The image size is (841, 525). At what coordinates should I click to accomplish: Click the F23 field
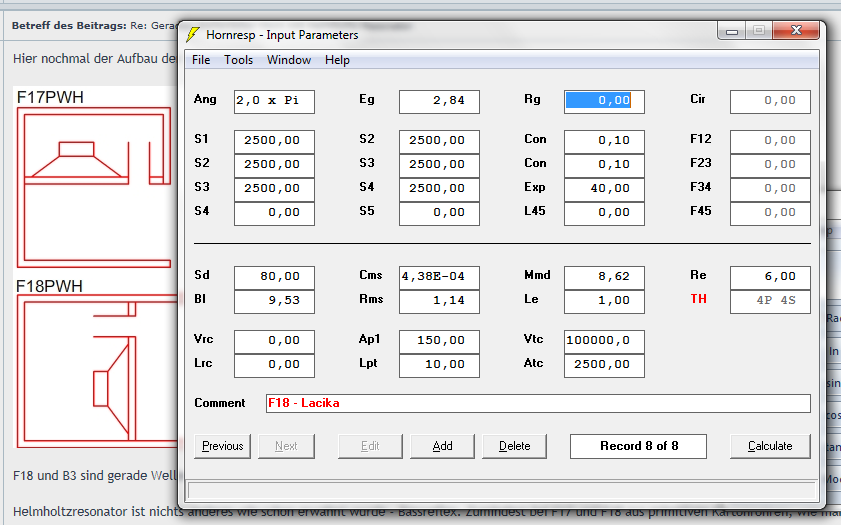click(770, 165)
